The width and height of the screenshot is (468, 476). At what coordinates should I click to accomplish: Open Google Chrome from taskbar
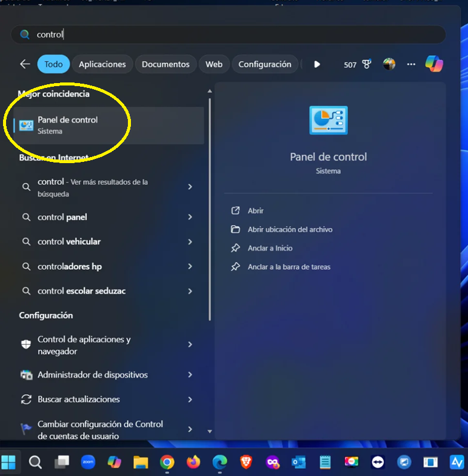point(167,463)
